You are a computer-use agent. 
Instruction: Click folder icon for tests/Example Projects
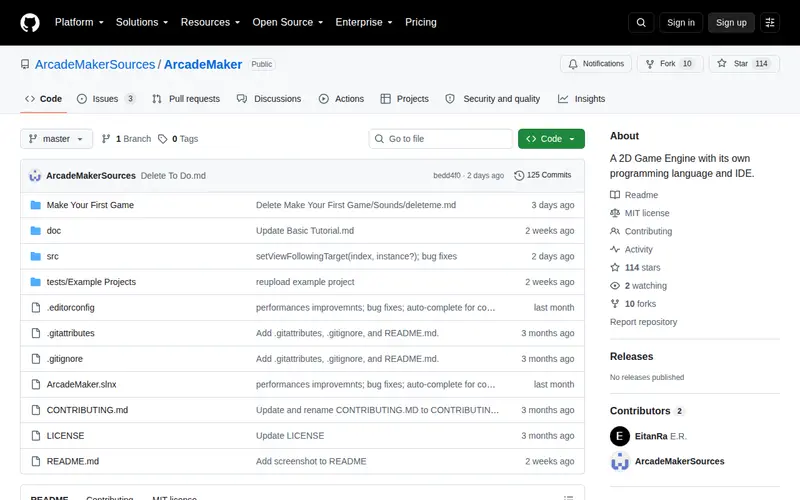pyautogui.click(x=36, y=282)
